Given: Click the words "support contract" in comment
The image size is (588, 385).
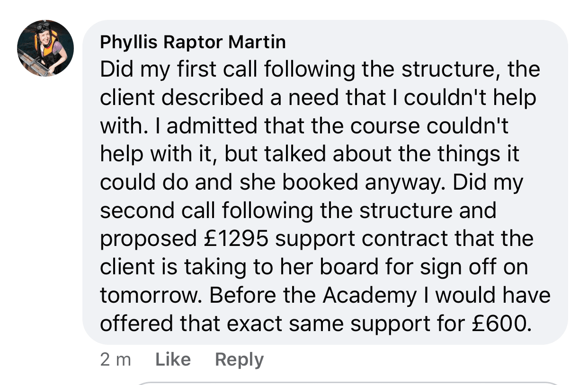Looking at the screenshot, I should [x=362, y=239].
